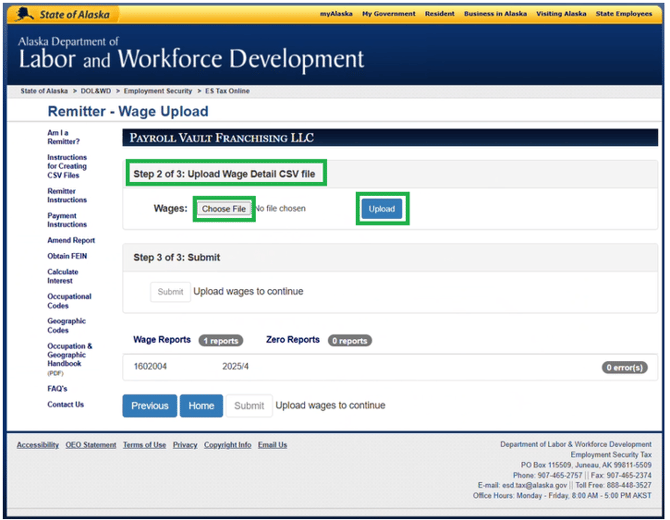
Task: Select the 2025/4 period text
Action: click(235, 367)
